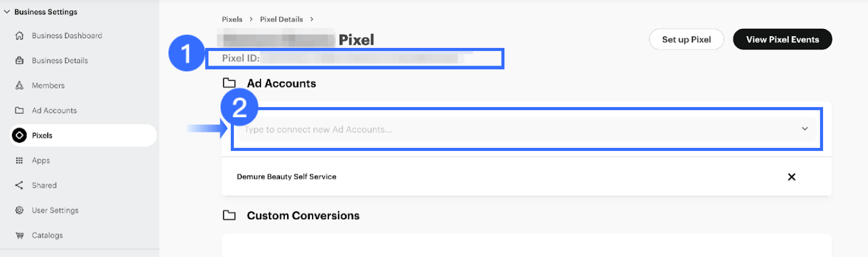Open the ad accounts dropdown chevron
The width and height of the screenshot is (868, 257).
point(805,129)
